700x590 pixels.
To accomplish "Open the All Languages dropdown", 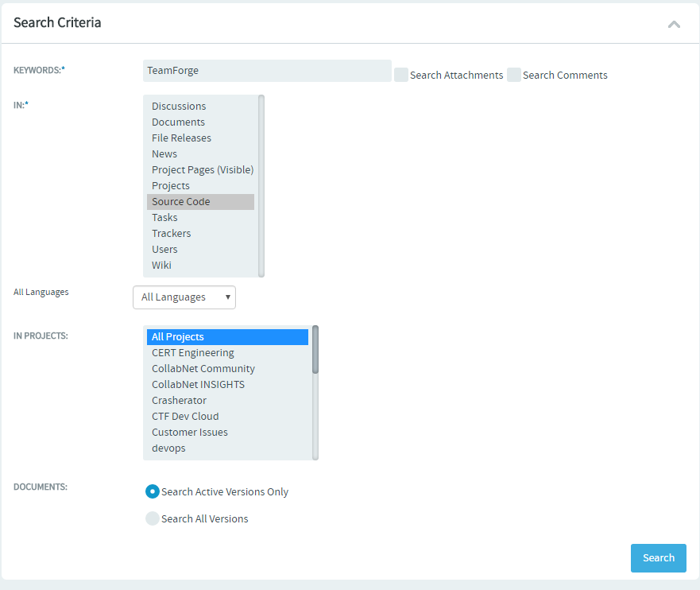I will tap(184, 297).
